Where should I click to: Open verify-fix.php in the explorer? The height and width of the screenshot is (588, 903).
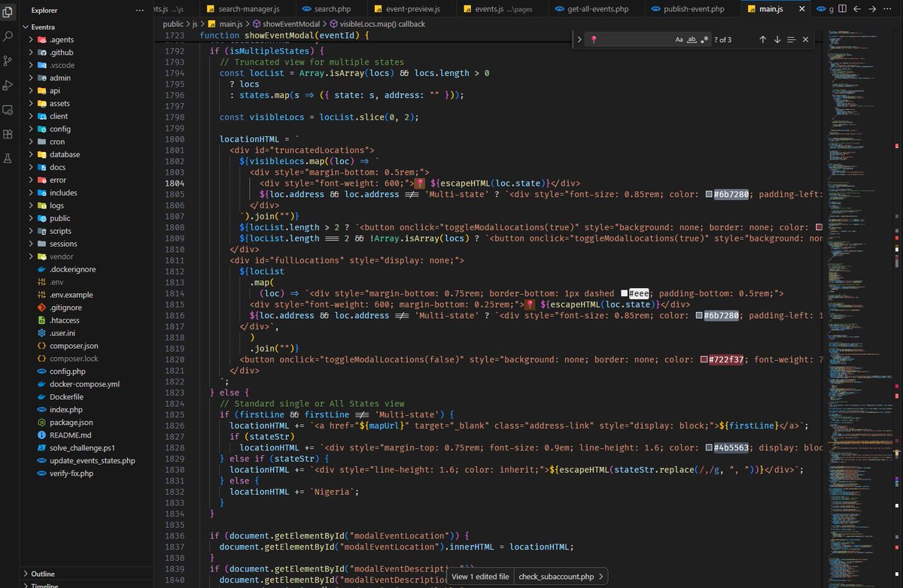click(71, 474)
